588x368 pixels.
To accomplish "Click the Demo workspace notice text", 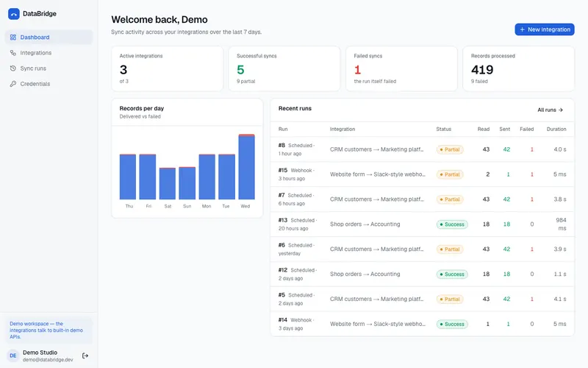I will 46,330.
